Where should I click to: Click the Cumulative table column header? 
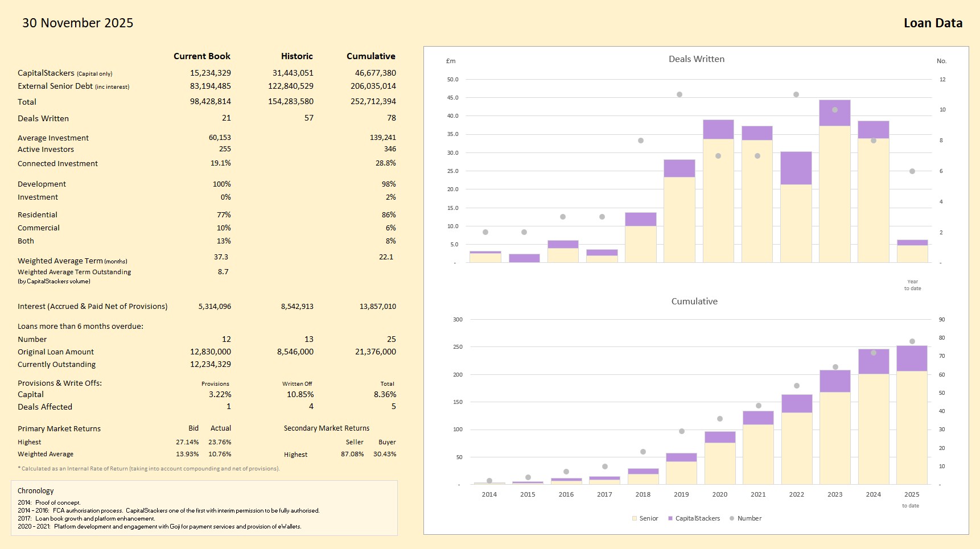pos(370,56)
